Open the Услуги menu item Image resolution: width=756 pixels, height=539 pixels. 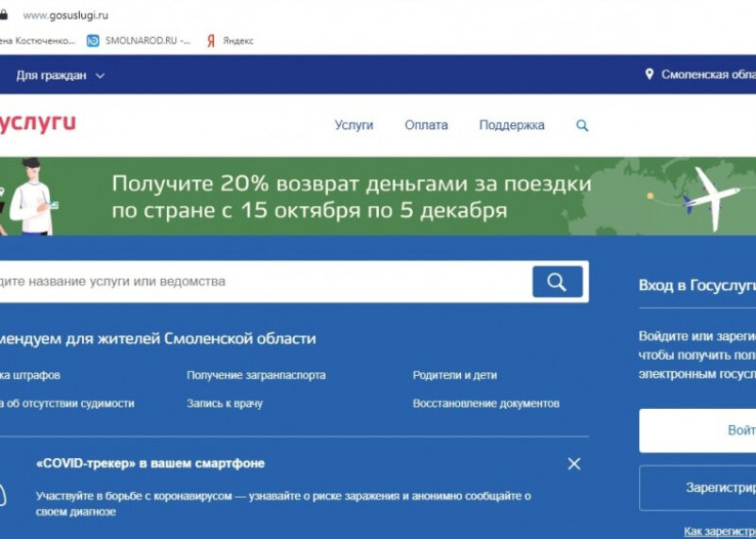click(x=353, y=125)
